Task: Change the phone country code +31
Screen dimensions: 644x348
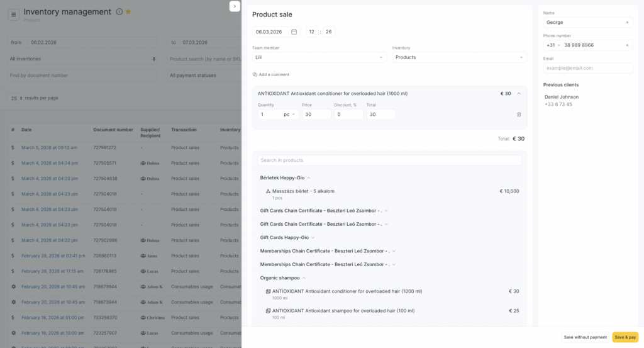Action: pyautogui.click(x=553, y=45)
